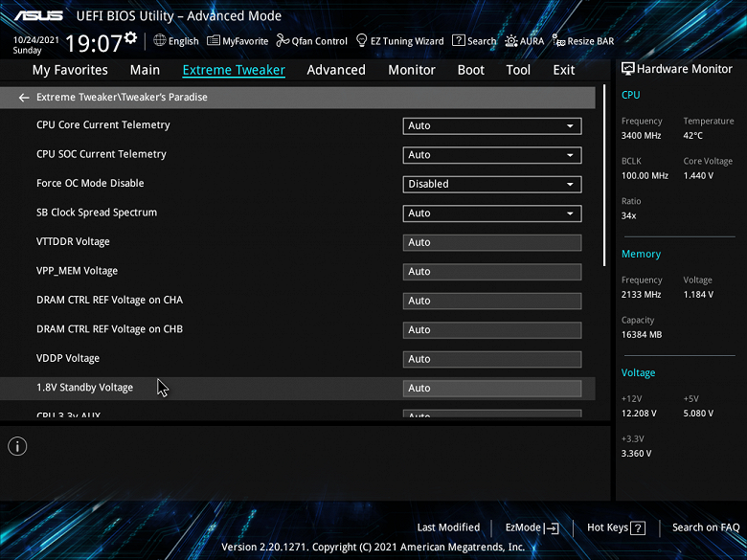The height and width of the screenshot is (560, 747).
Task: Switch to the Main tab
Action: pos(145,70)
